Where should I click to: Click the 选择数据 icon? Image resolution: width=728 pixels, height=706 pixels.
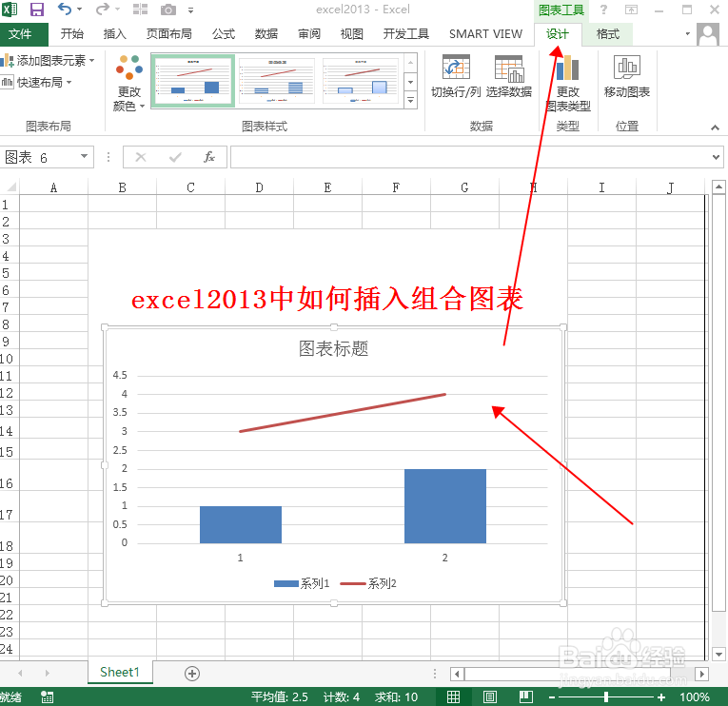[509, 69]
